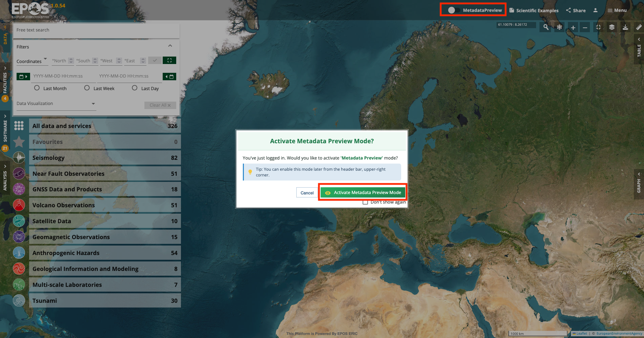Click the Free text search field
This screenshot has height=338, width=644.
(96, 30)
